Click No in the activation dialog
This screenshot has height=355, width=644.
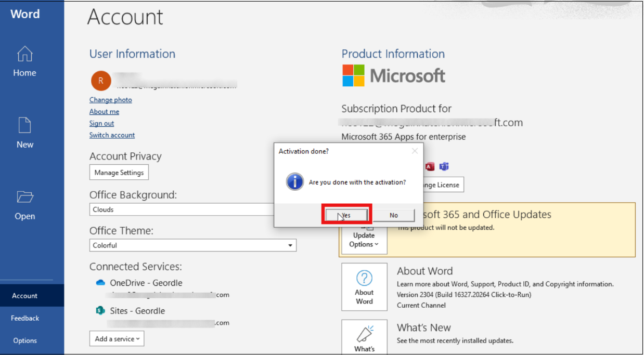coord(394,215)
